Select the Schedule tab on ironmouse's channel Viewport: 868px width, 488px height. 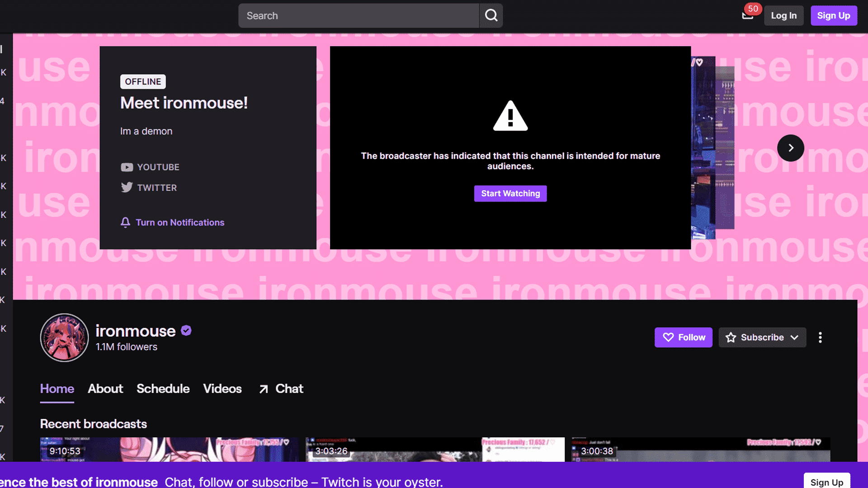click(163, 389)
